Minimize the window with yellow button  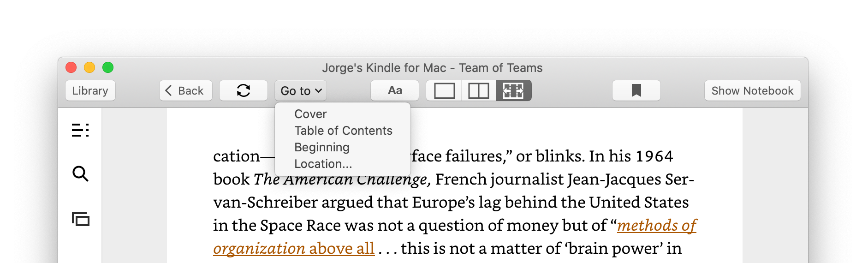tap(89, 67)
